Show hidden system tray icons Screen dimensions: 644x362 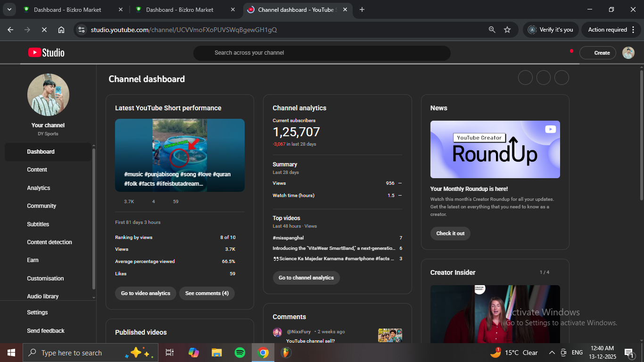point(552,353)
